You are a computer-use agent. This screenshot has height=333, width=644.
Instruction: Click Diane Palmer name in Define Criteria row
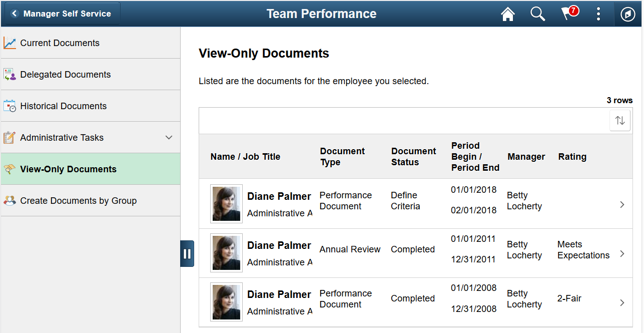click(x=279, y=196)
